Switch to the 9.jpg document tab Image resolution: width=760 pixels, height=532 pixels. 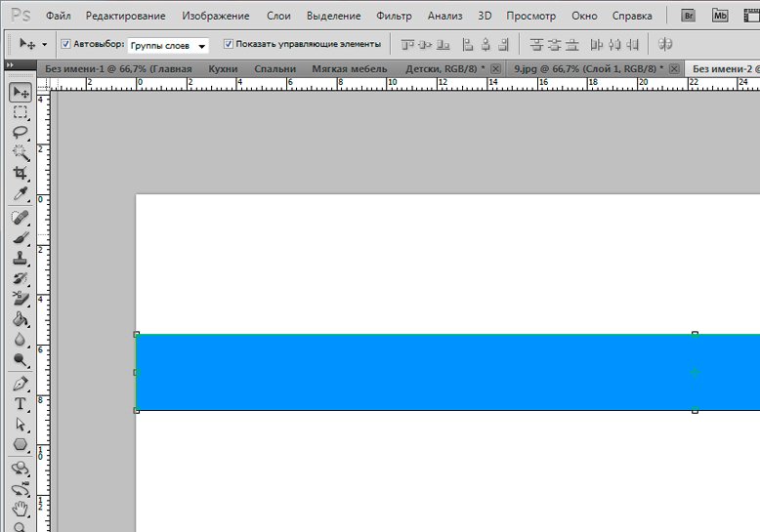point(586,68)
